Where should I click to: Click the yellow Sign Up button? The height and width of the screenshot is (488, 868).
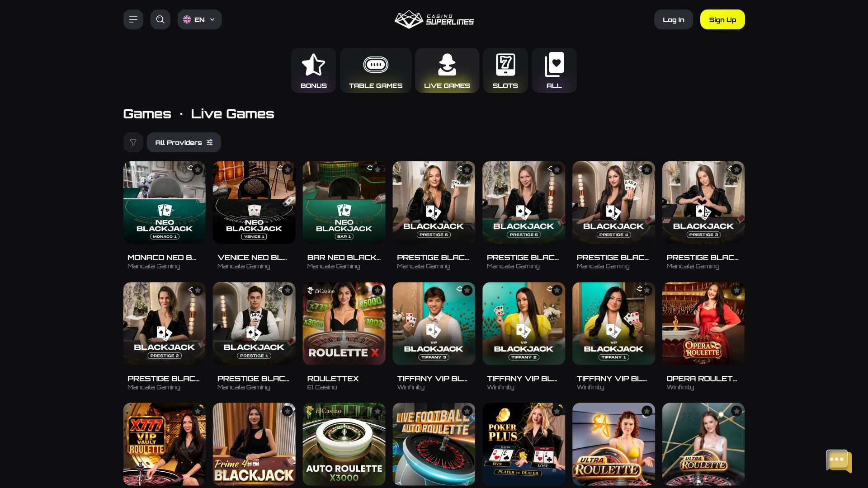point(722,19)
